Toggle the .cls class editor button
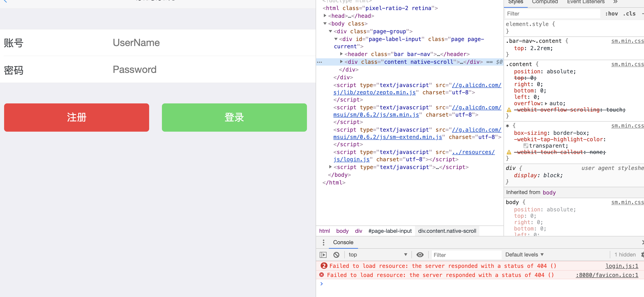Screen dimensions: 644x297 pyautogui.click(x=629, y=14)
